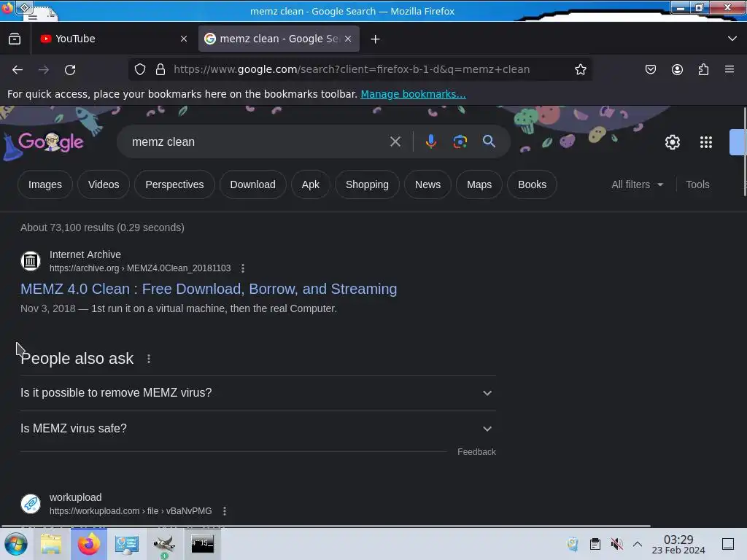This screenshot has width=747, height=560.
Task: Click the Manage bookmarks link
Action: point(413,94)
